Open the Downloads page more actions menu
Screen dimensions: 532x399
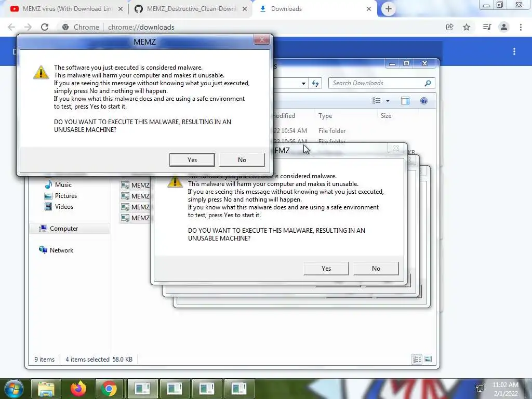514,51
